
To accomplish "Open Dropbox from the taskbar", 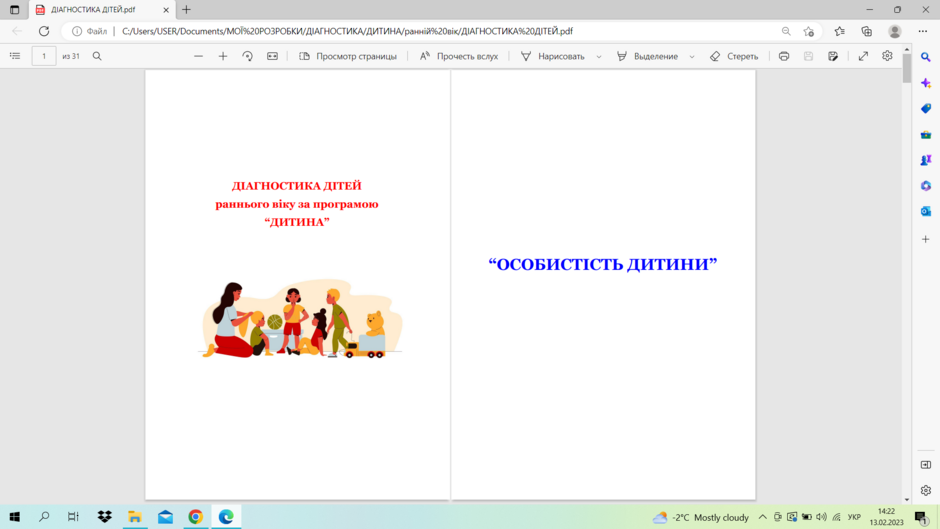I will pyautogui.click(x=104, y=517).
